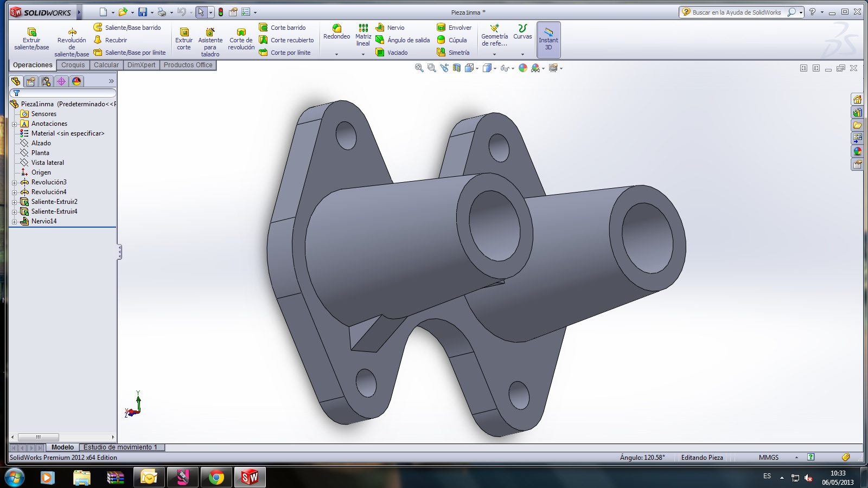Open Asistente para taladro
Viewport: 868px width, 488px height.
[210, 42]
